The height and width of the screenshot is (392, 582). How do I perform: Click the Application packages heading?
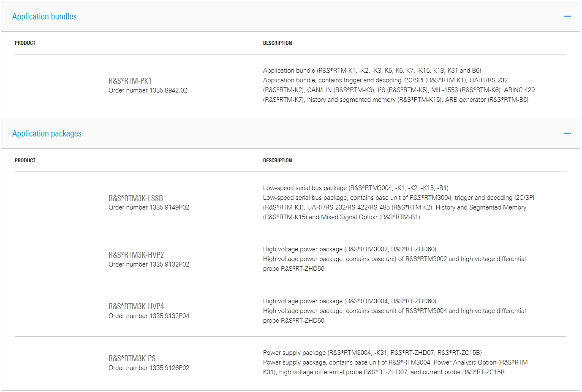[x=47, y=133]
